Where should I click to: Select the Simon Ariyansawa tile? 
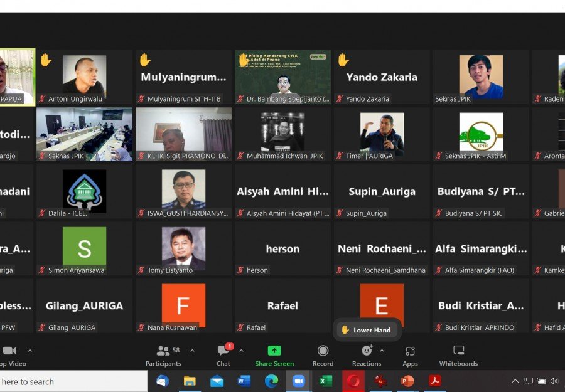pos(84,249)
